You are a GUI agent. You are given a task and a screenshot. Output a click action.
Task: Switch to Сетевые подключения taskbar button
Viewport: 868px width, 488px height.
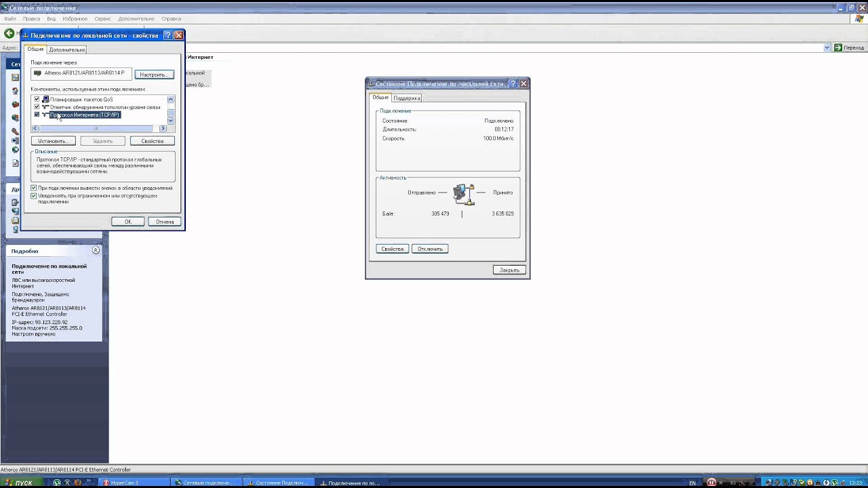[205, 483]
